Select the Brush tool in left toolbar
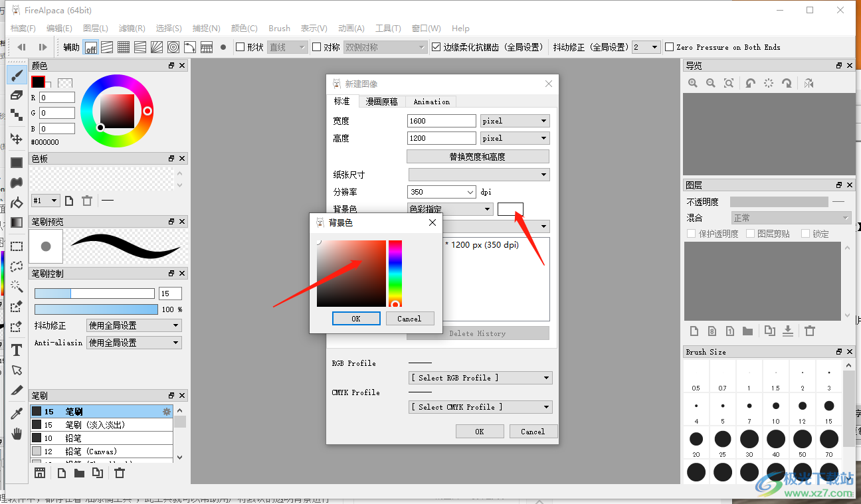 17,75
